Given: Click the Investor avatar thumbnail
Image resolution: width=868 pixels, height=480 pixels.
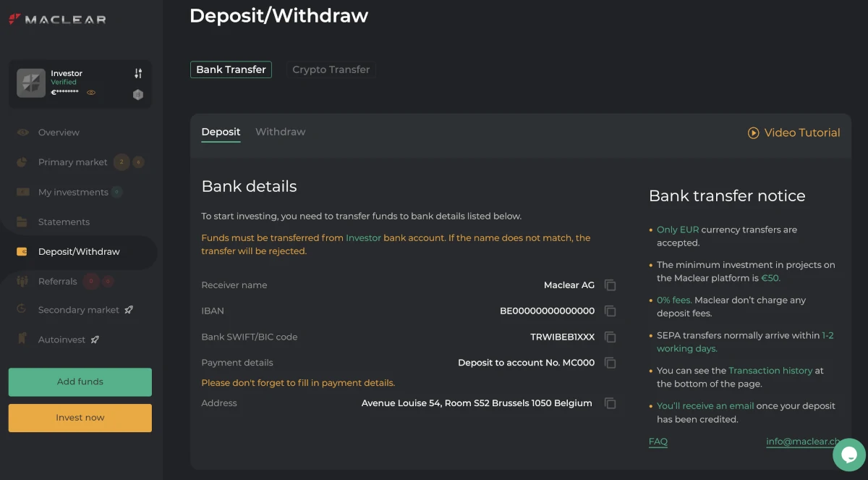Looking at the screenshot, I should tap(31, 83).
